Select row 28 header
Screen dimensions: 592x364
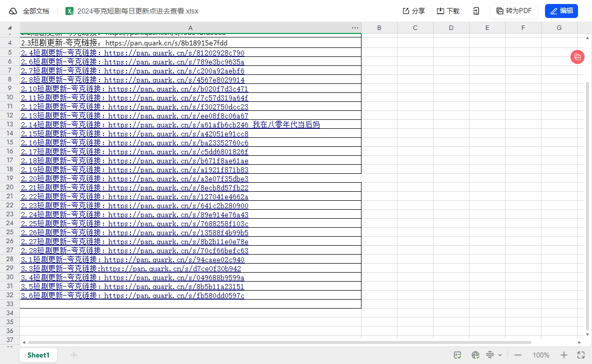coord(10,259)
